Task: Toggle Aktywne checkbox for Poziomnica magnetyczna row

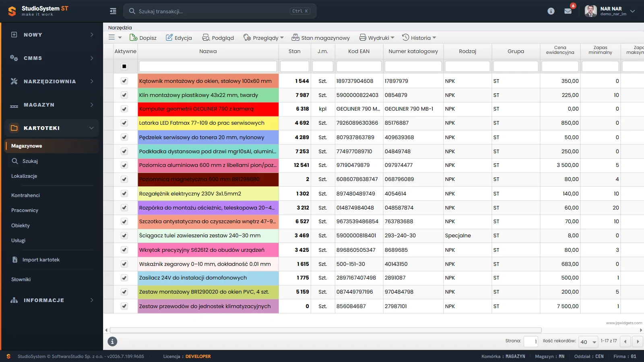Action: pyautogui.click(x=124, y=179)
